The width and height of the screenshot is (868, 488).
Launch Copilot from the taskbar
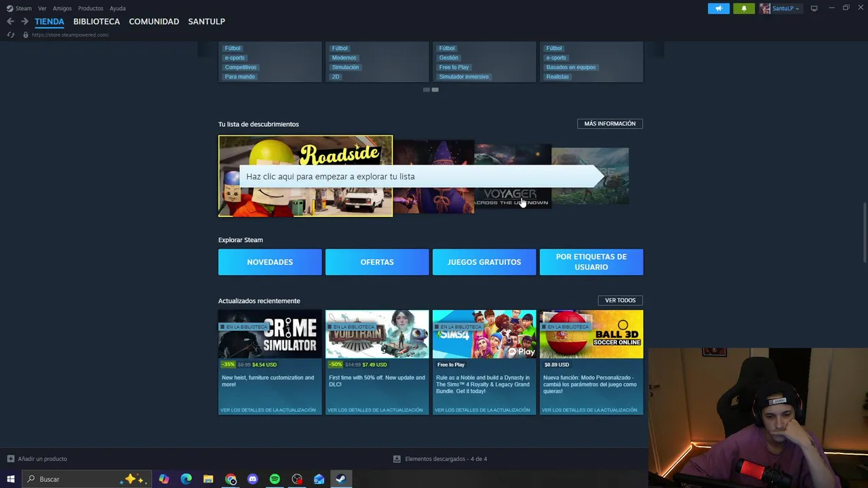[x=164, y=479]
